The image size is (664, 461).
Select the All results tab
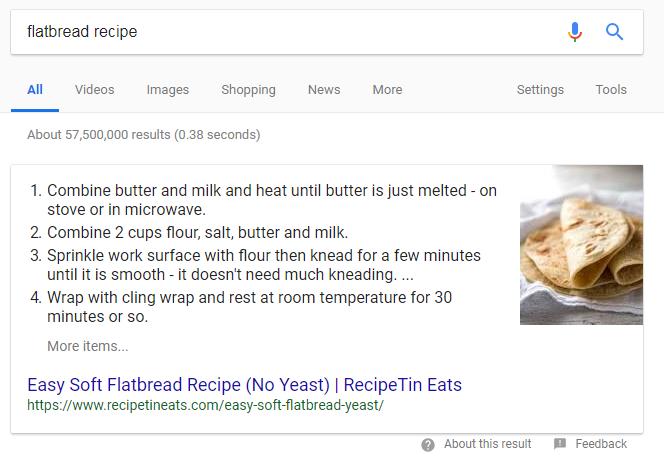tap(35, 90)
